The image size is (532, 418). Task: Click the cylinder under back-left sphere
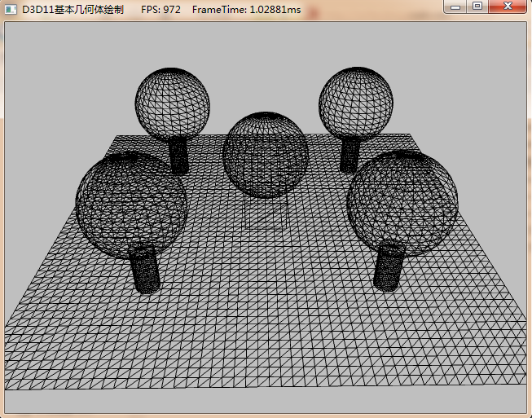pyautogui.click(x=179, y=156)
